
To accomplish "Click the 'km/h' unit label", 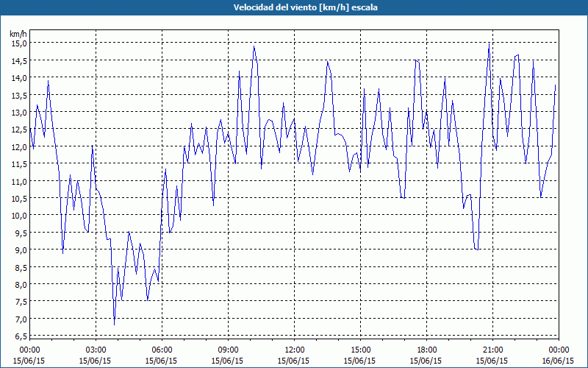I will tap(18, 34).
